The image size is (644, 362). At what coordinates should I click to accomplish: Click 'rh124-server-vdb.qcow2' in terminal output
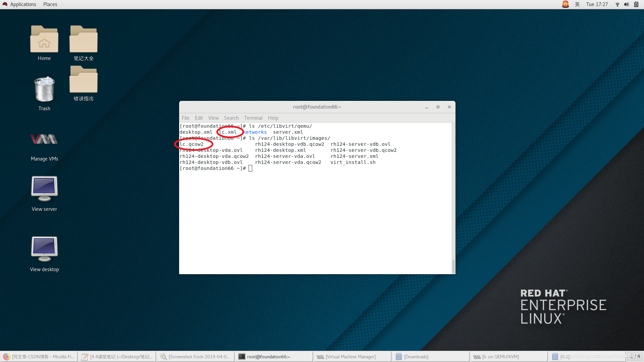pos(363,150)
